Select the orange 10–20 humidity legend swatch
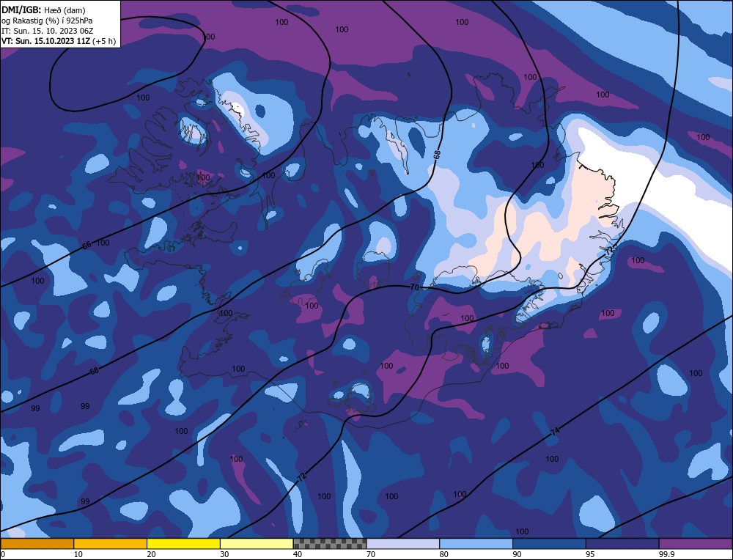 pos(111,544)
